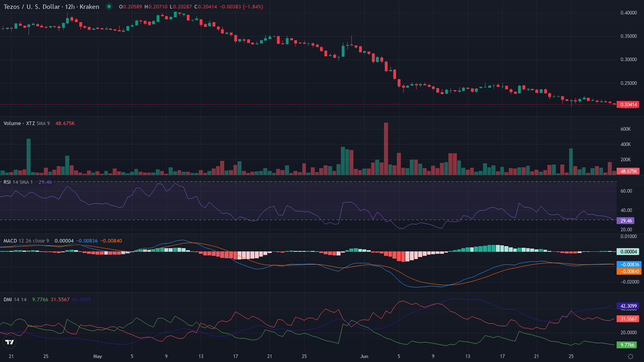
Task: Click the RSI indicator legend label
Action: pos(7,182)
